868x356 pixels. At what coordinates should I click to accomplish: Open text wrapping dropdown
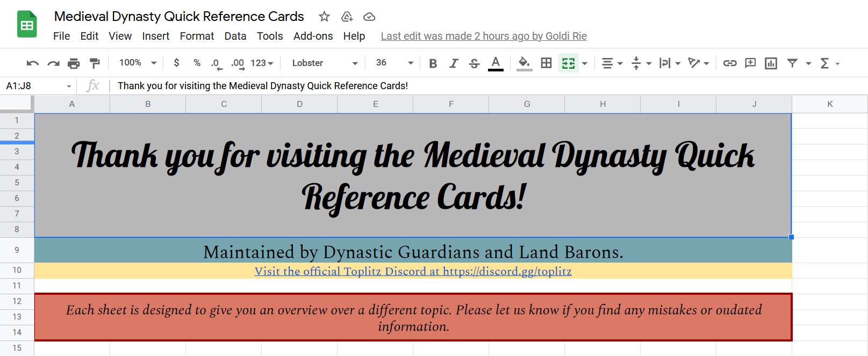[x=670, y=63]
